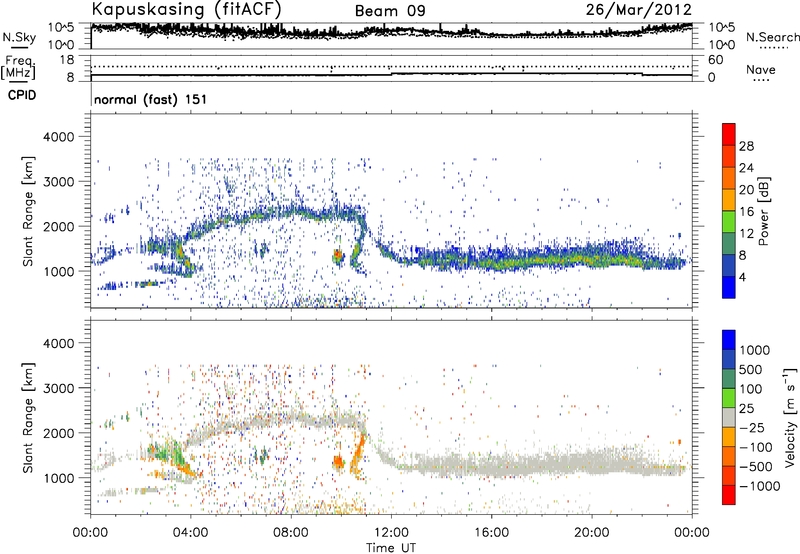
Task: Click the '-25' velocity colorbar label
Action: point(751,428)
